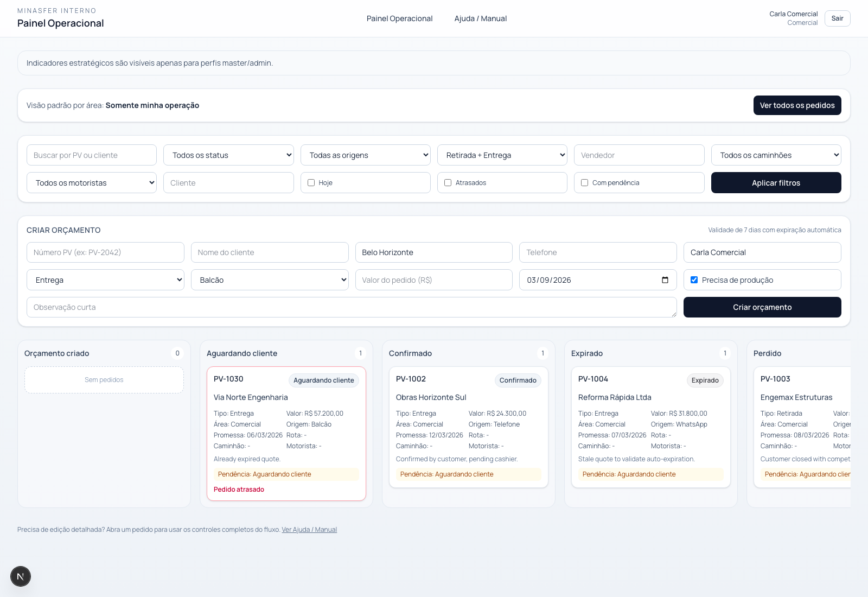Click the Next.js dev tools icon
The height and width of the screenshot is (597, 868).
[21, 576]
